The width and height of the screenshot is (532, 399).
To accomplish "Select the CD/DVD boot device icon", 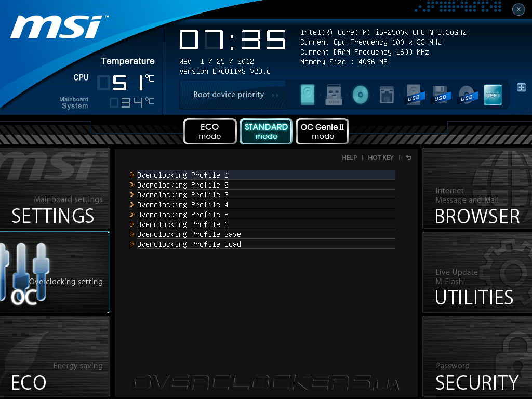I will [361, 95].
